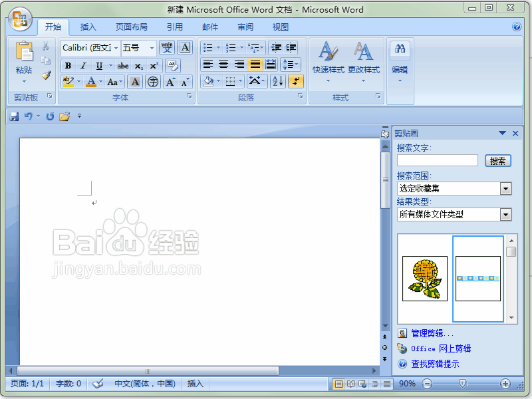The width and height of the screenshot is (532, 399).
Task: Apply bold formatting to text
Action: click(68, 66)
